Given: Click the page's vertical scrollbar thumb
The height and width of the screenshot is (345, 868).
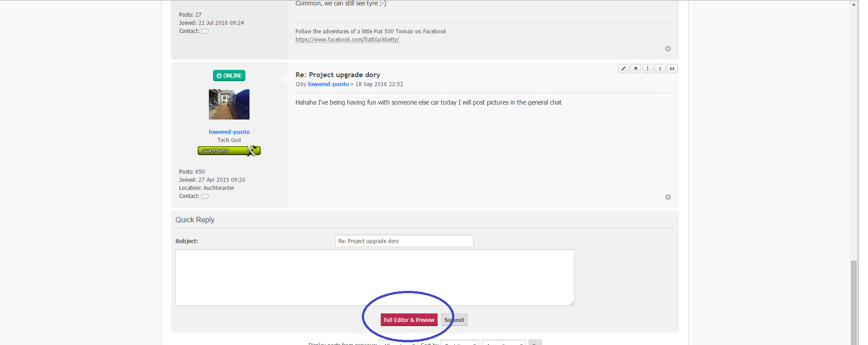Looking at the screenshot, I should [854, 302].
